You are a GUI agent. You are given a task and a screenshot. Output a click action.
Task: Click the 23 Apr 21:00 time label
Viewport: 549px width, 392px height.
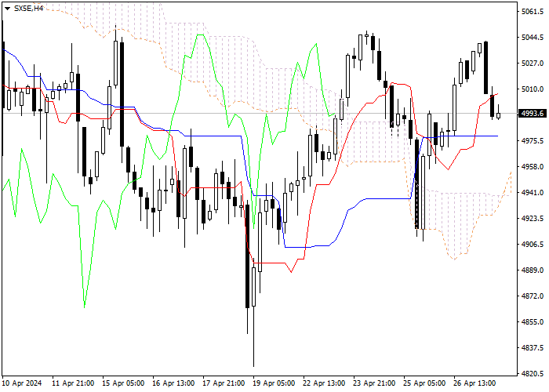[x=374, y=383]
